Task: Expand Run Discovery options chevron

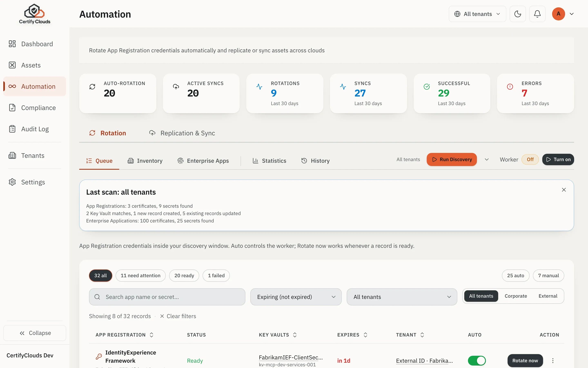Action: tap(487, 159)
